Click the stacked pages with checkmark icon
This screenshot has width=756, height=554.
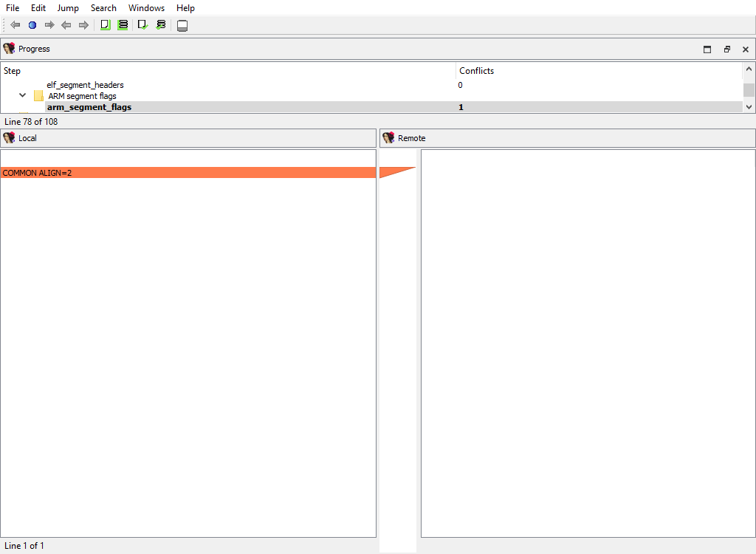[x=161, y=25]
